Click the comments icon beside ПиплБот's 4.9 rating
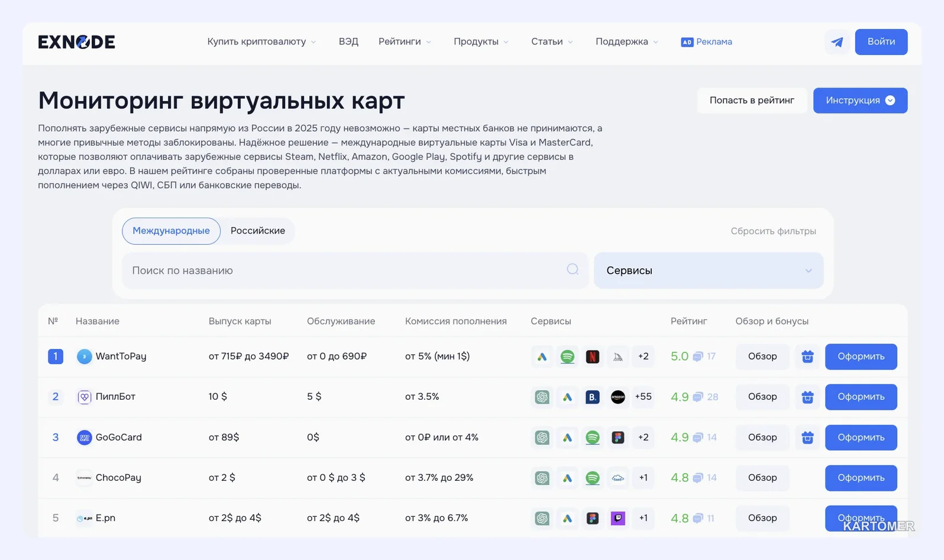944x560 pixels. coord(698,397)
